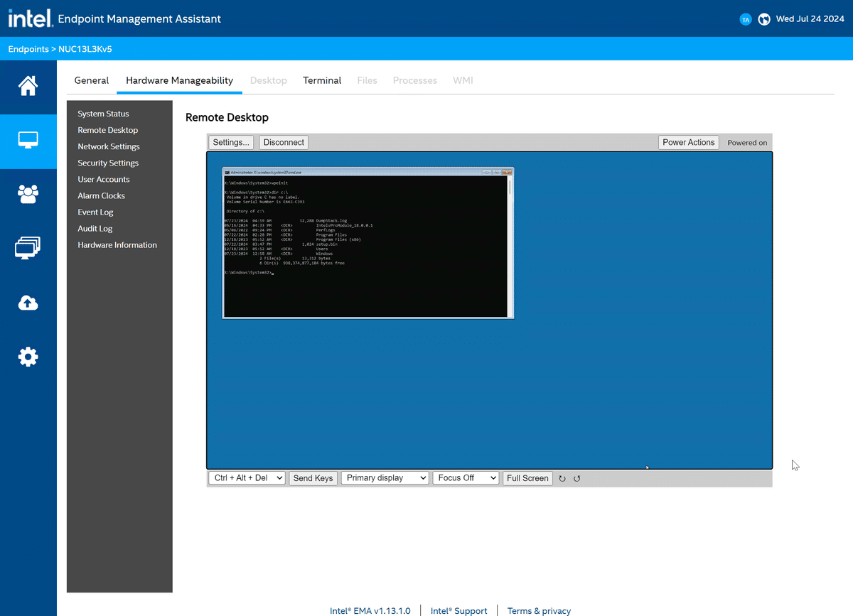The width and height of the screenshot is (853, 616).
Task: Follow the Endpoints breadcrumb link
Action: tap(28, 49)
